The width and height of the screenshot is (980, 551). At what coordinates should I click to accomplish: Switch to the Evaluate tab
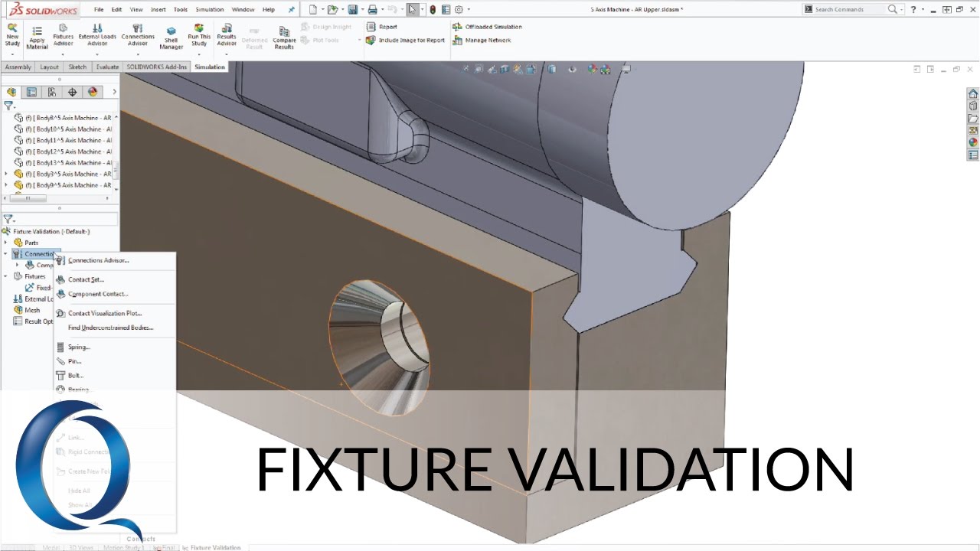coord(107,67)
